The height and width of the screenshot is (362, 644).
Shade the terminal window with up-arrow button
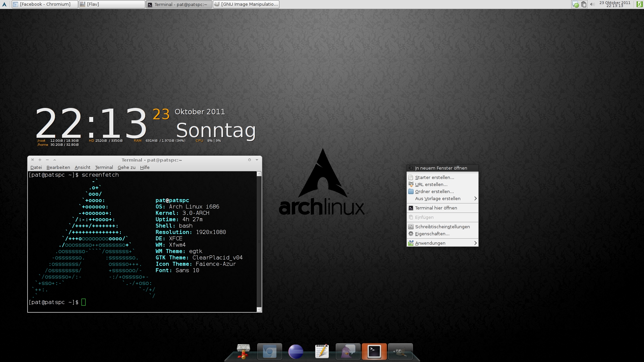[x=55, y=160]
